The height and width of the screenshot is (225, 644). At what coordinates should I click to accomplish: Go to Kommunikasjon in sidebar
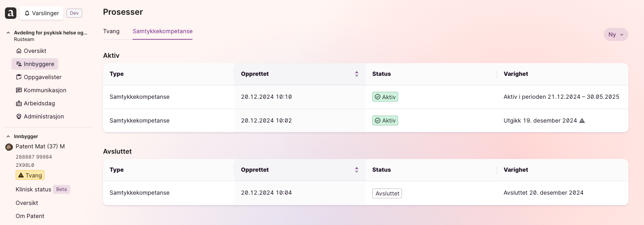pos(41,90)
